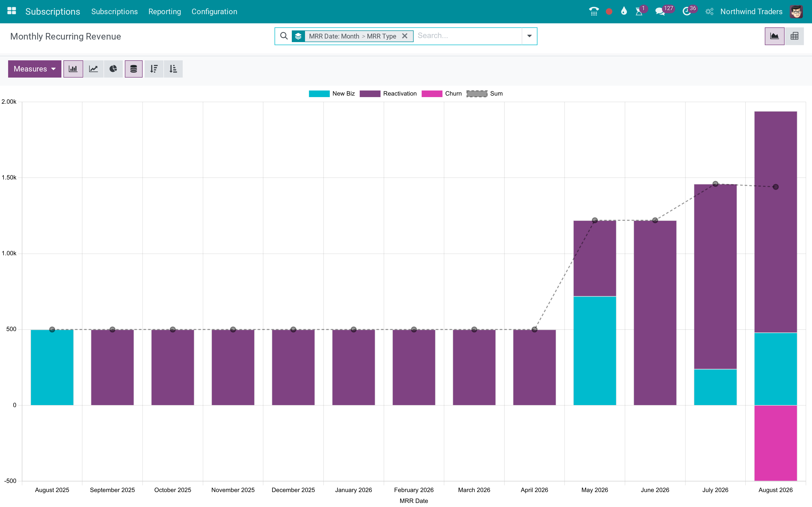Click the Reactivation legend color swatch
This screenshot has height=507, width=812.
pos(370,94)
